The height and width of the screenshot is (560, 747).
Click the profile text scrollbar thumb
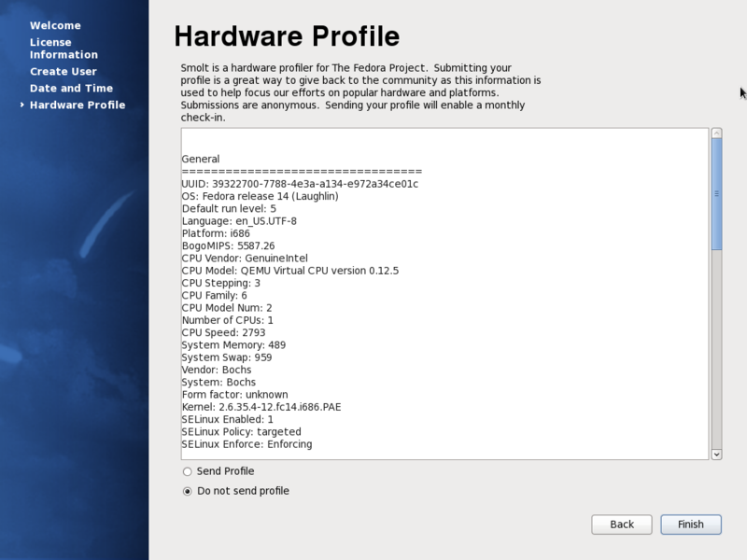716,194
